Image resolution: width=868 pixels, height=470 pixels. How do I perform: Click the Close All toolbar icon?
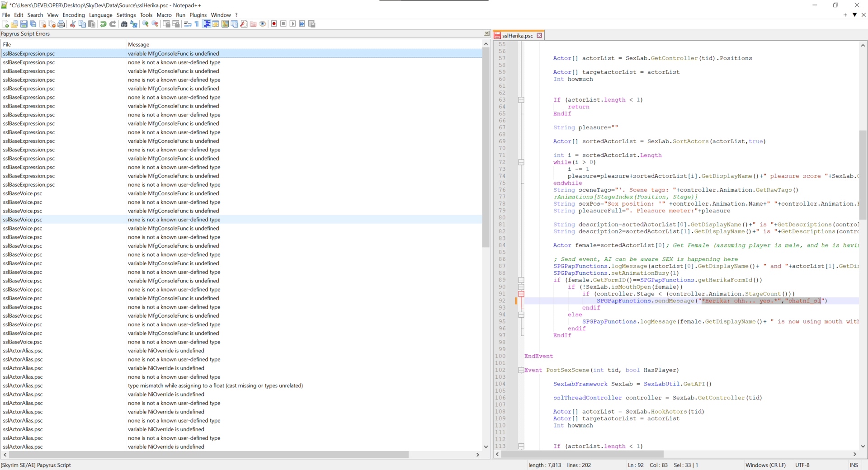52,23
